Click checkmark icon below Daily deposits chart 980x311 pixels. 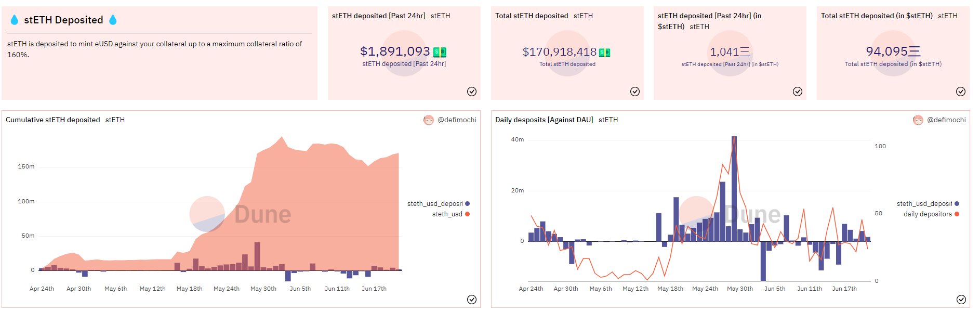pyautogui.click(x=961, y=300)
